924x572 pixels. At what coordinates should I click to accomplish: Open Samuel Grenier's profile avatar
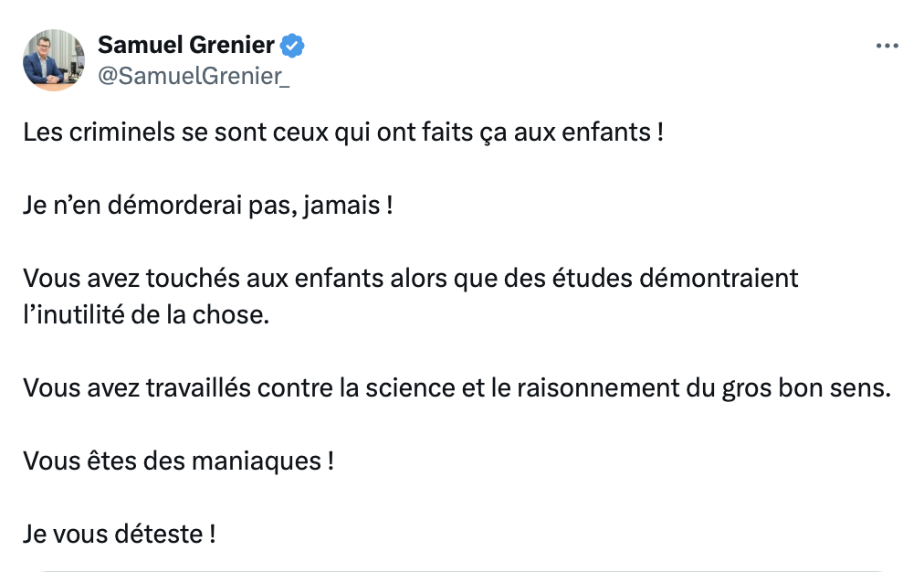click(54, 60)
